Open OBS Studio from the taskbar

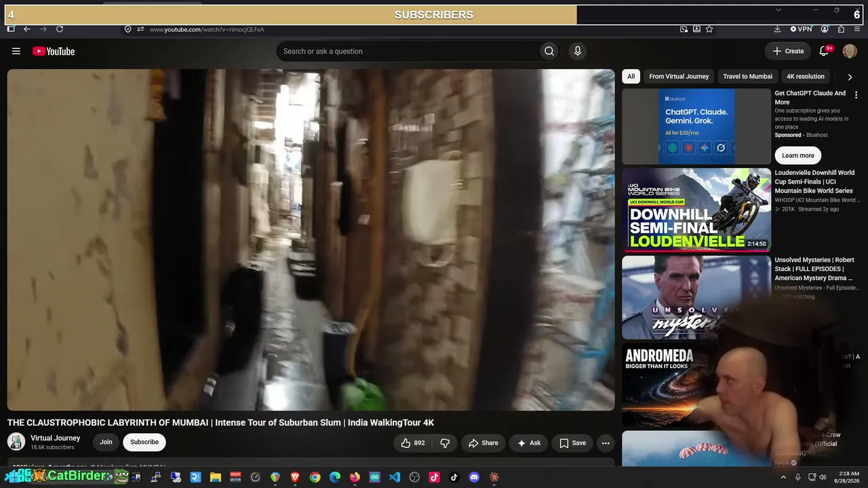coord(414,477)
